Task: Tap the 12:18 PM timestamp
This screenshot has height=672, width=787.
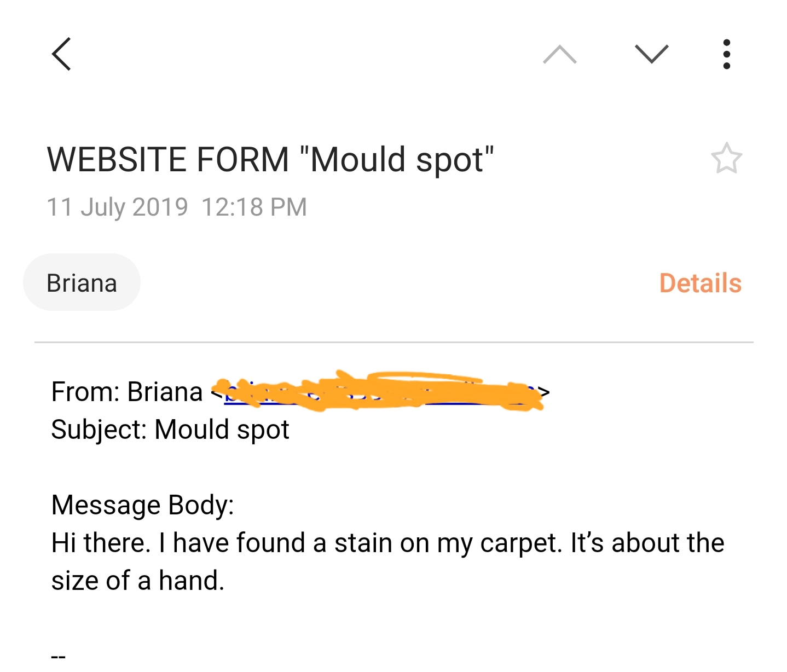Action: 254,207
